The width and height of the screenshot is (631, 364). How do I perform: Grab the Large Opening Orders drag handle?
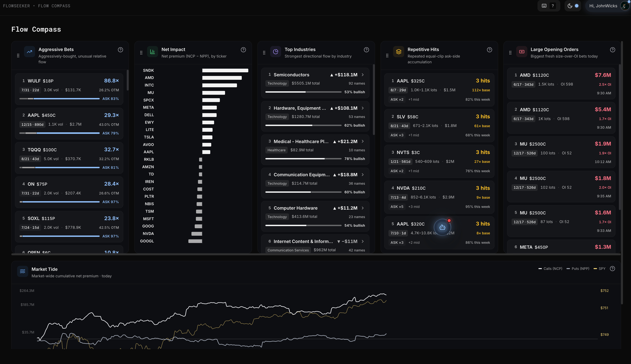[x=510, y=53]
